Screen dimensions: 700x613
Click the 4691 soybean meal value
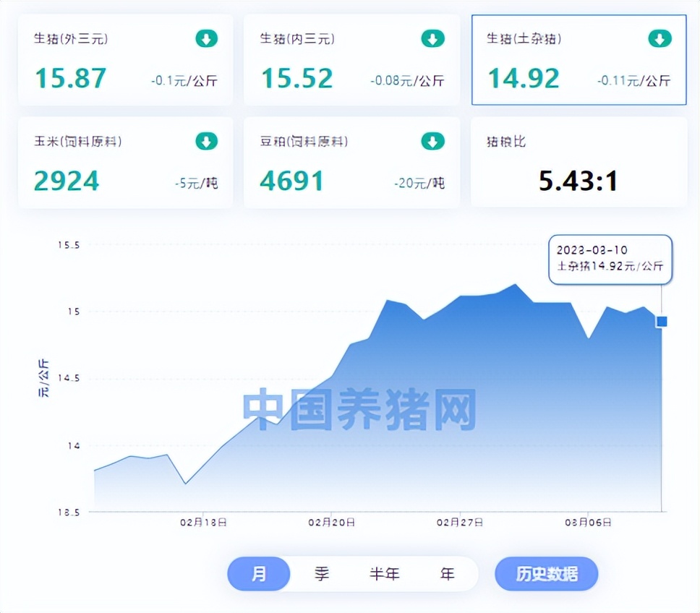point(292,181)
